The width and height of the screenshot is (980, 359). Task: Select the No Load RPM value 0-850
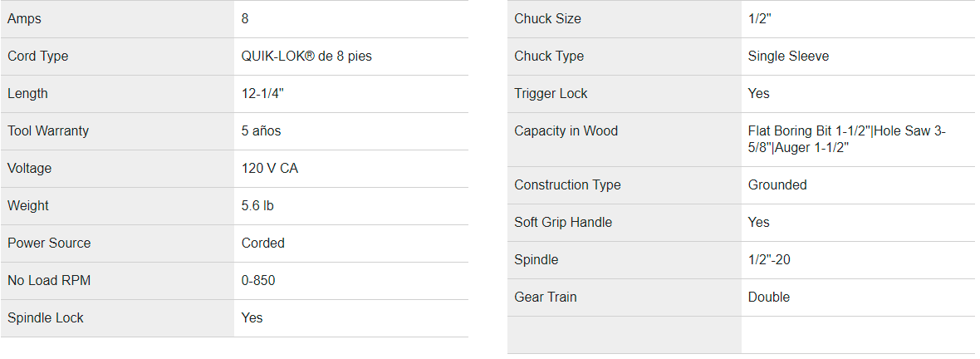click(258, 280)
